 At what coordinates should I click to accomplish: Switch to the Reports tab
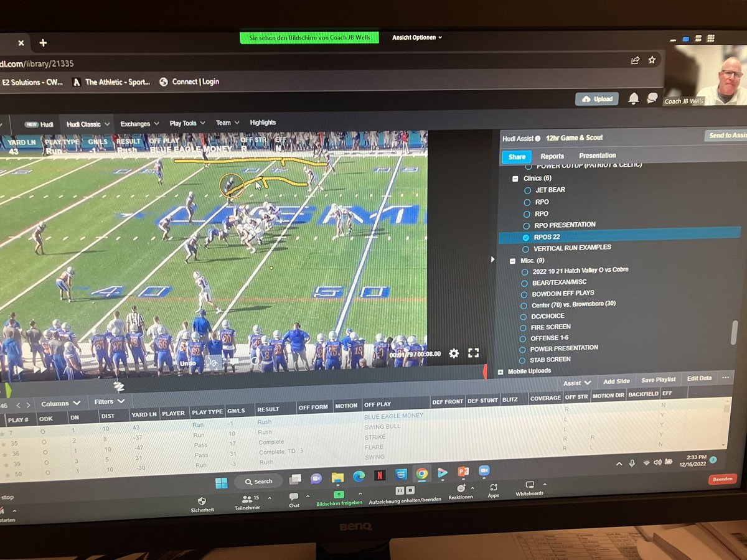click(552, 156)
